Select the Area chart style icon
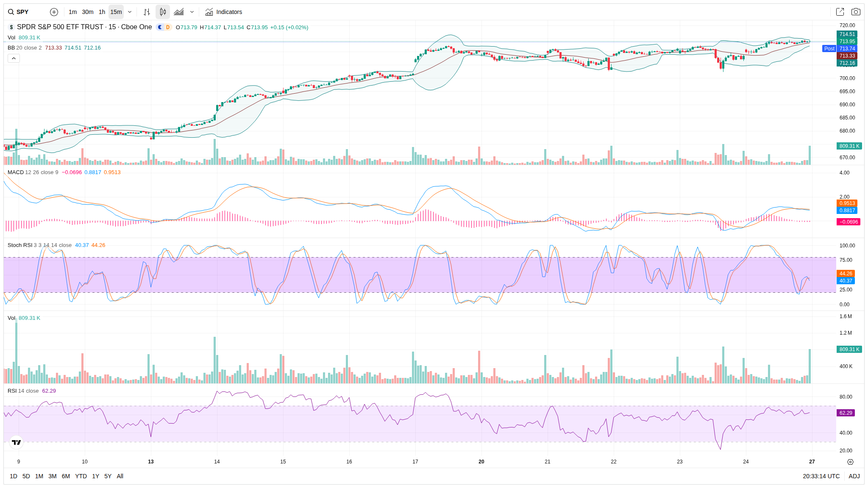The width and height of the screenshot is (868, 488). (179, 12)
